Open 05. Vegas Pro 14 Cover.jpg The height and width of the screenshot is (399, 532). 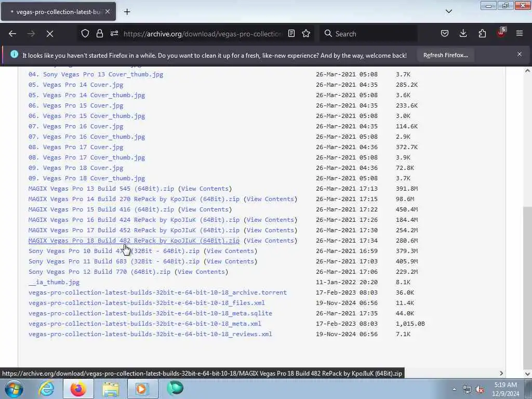[76, 85]
